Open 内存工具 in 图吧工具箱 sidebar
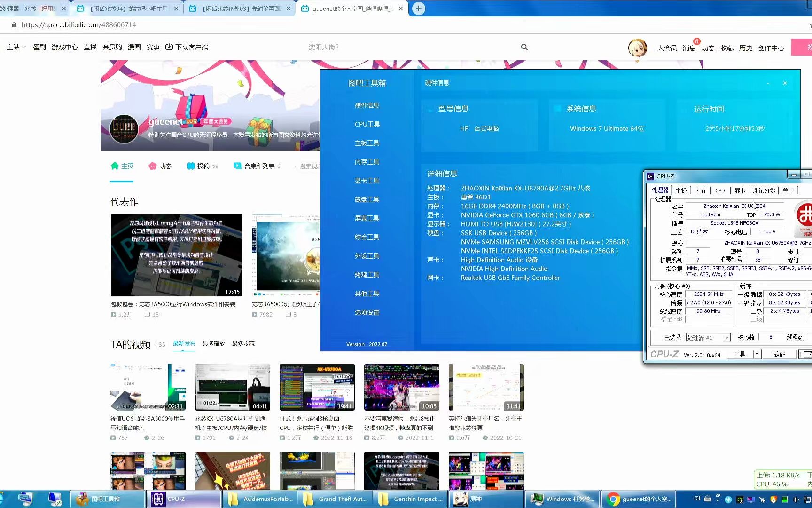812x508 pixels. pos(367,162)
